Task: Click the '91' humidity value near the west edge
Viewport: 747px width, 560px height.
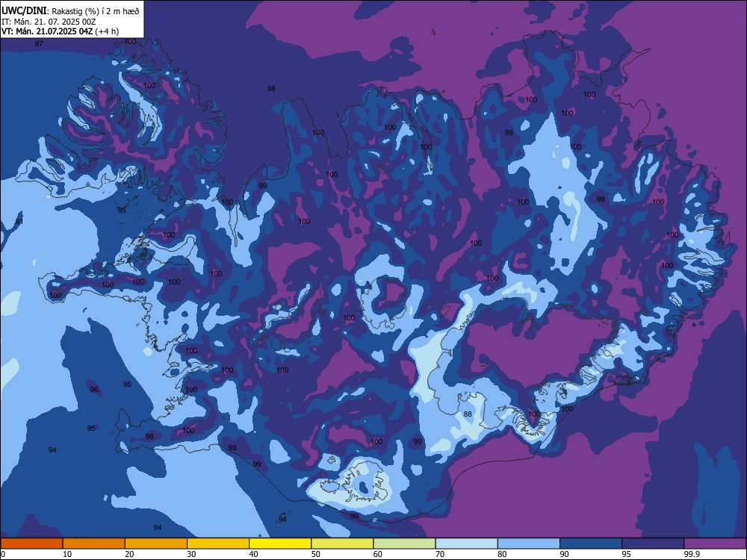Action: (19, 222)
